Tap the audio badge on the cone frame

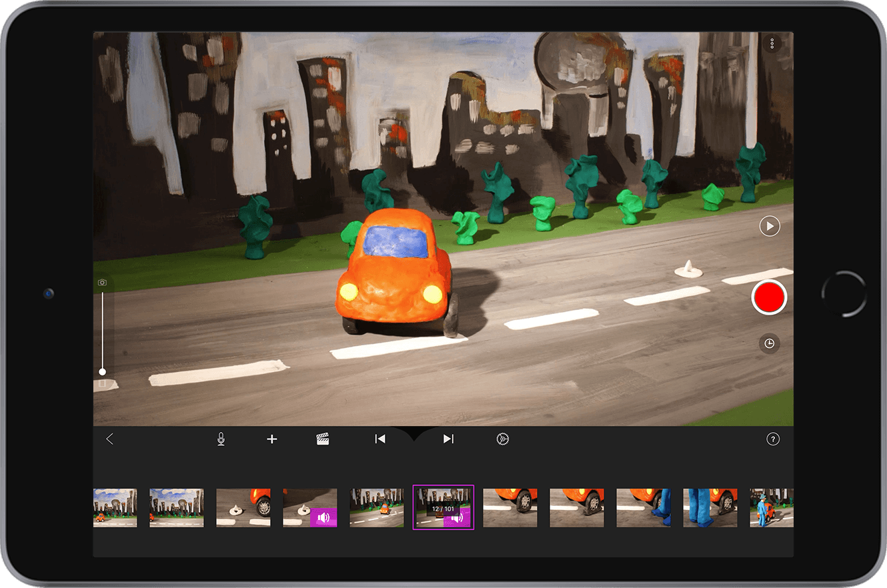click(x=323, y=517)
